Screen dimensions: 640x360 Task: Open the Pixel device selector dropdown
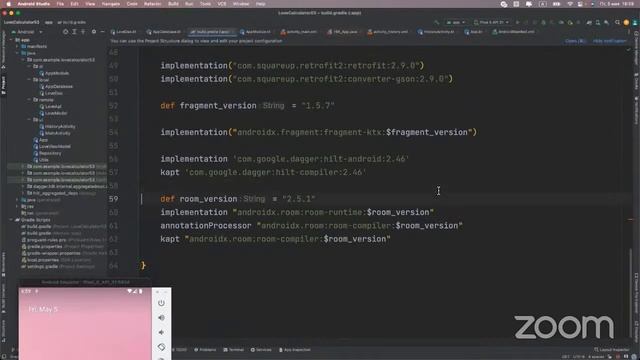(x=491, y=22)
